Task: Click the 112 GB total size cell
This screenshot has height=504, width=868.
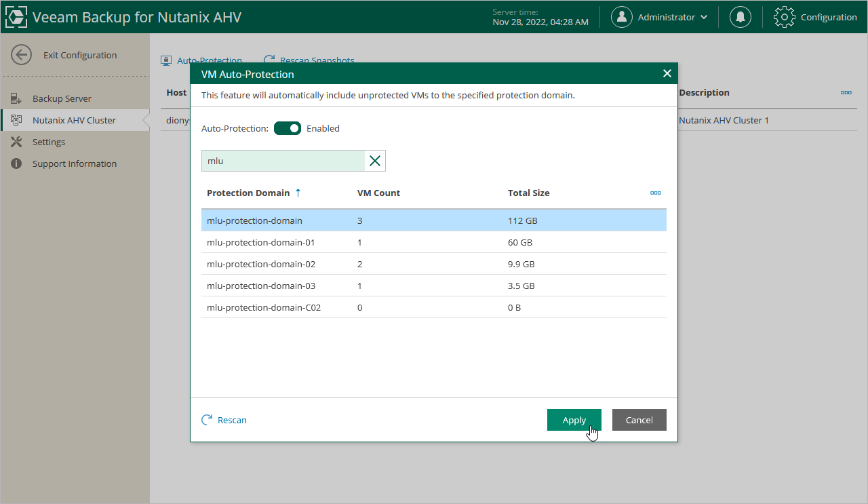Action: [x=523, y=220]
